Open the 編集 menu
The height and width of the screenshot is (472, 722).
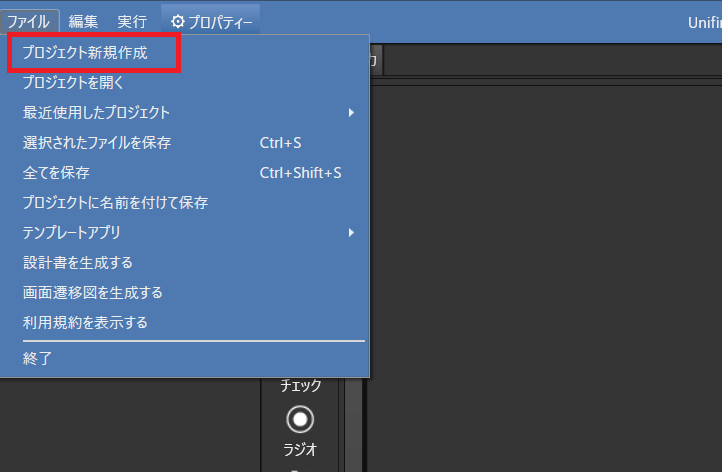click(x=83, y=22)
